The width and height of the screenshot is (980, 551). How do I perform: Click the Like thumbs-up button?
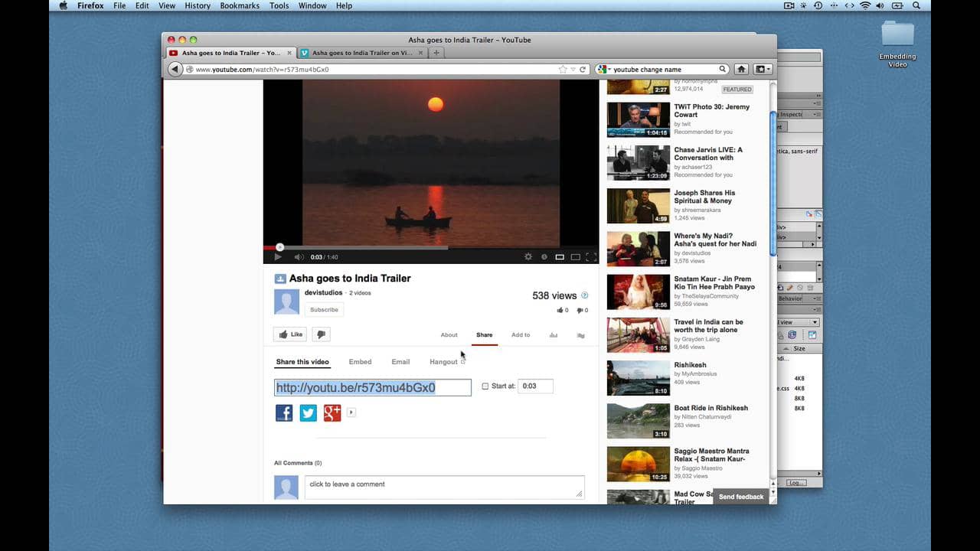click(291, 334)
